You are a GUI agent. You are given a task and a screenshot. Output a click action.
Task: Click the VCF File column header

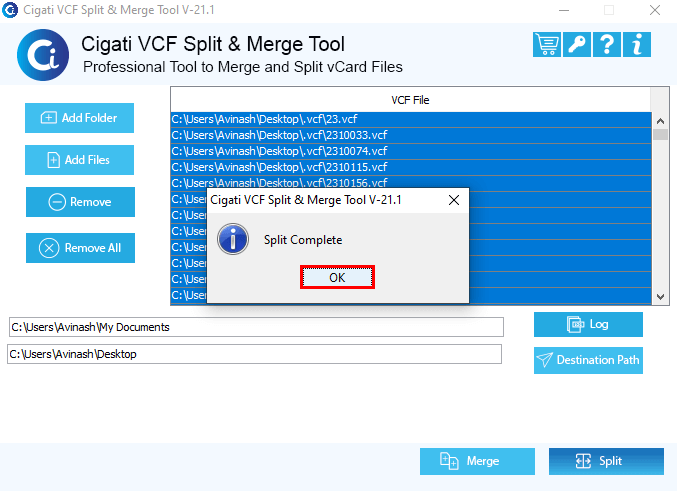click(x=411, y=100)
